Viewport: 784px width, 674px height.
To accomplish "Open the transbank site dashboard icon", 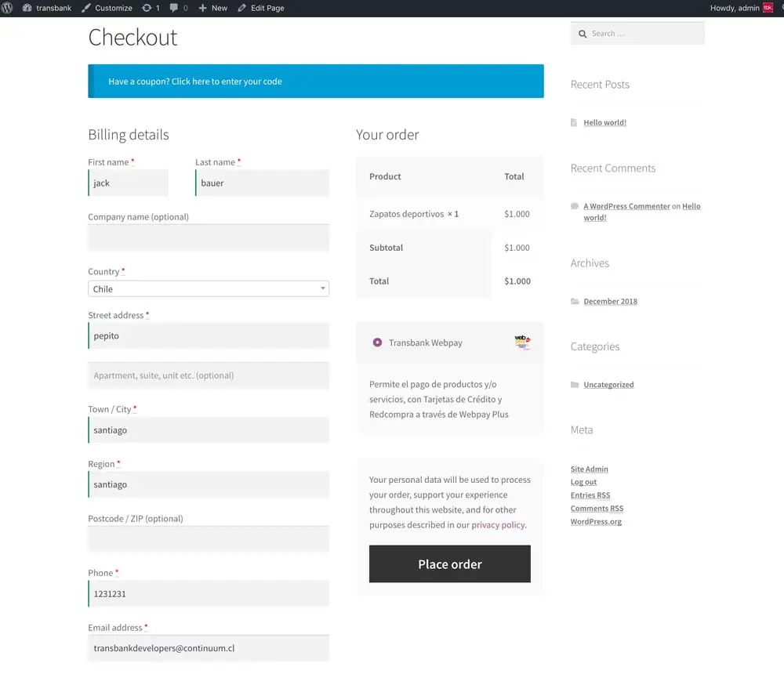I will pyautogui.click(x=27, y=8).
